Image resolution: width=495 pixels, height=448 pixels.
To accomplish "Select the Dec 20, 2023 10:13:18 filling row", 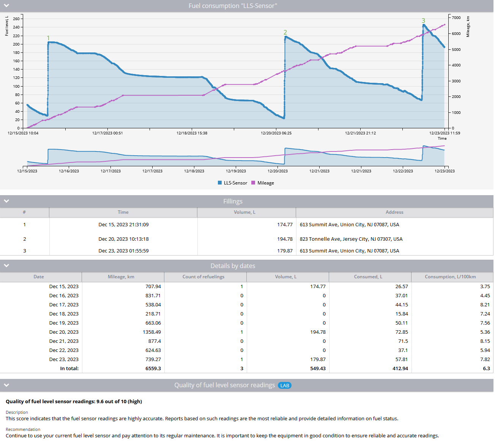I will point(123,239).
